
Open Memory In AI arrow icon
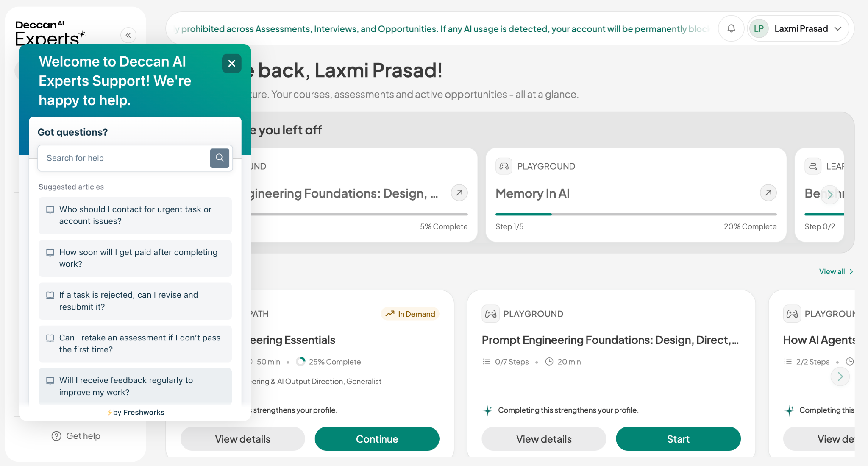point(768,193)
